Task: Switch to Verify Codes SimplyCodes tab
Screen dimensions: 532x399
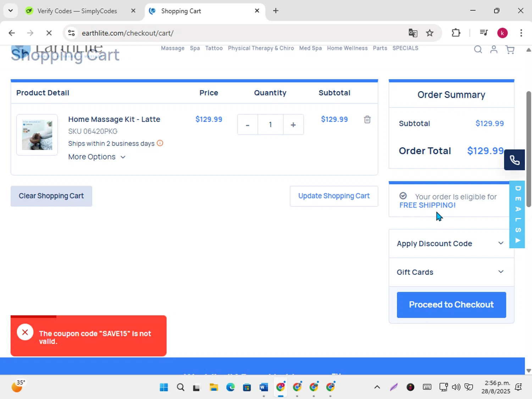Action: coord(77,11)
